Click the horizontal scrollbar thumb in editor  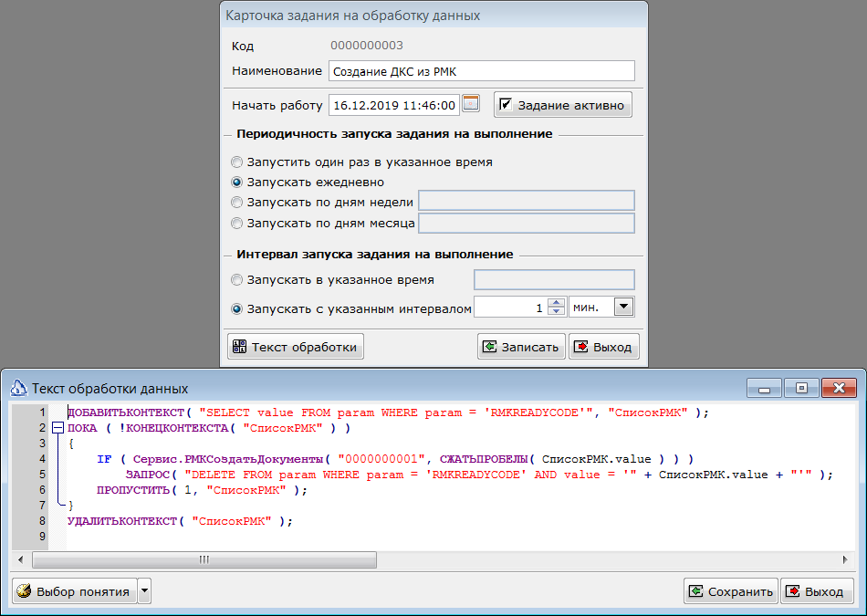click(204, 559)
